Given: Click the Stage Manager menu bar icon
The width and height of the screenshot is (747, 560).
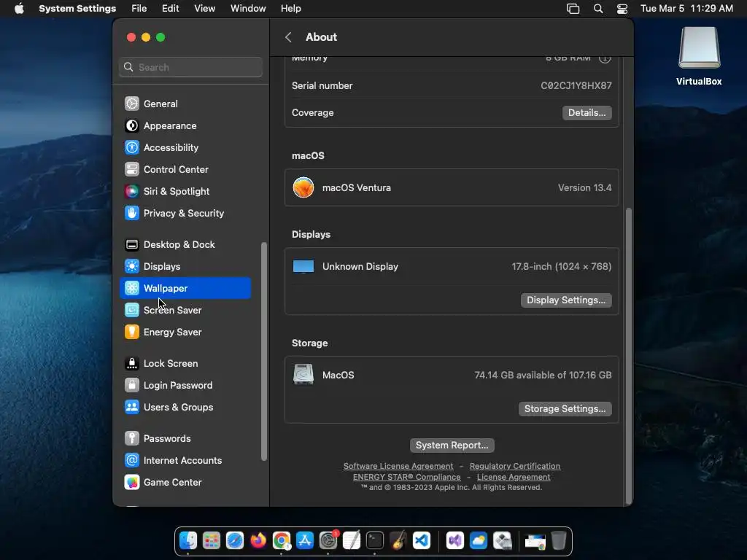Looking at the screenshot, I should tap(573, 9).
